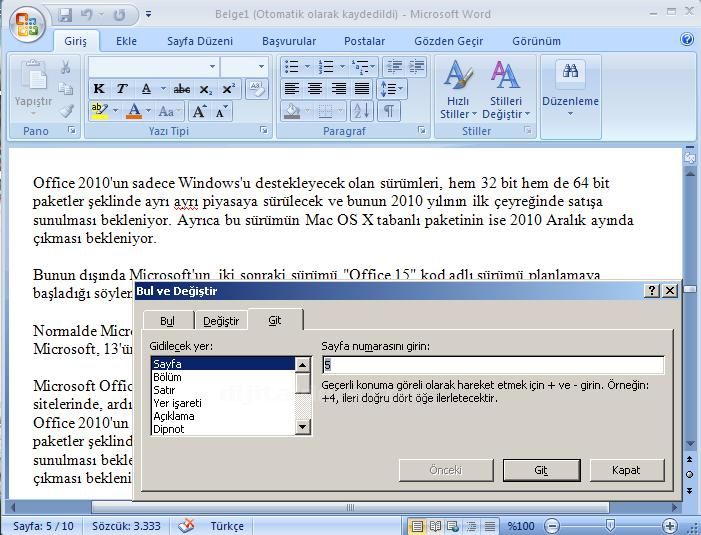Toggle bold K formatting
The image size is (701, 535).
99,89
